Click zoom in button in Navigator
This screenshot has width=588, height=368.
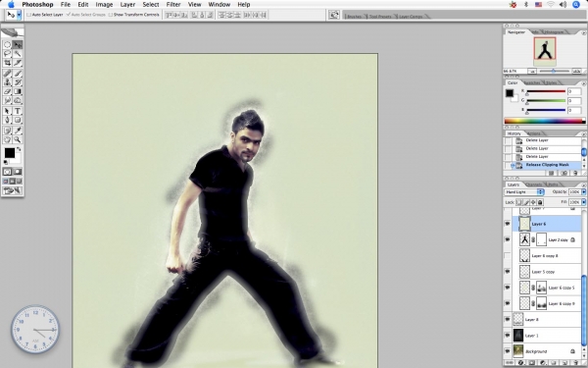(x=576, y=71)
